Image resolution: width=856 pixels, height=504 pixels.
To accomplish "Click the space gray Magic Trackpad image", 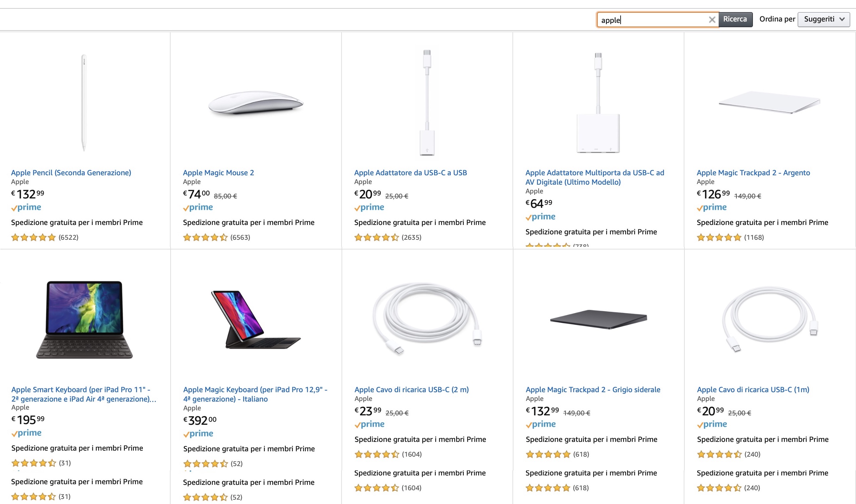I will pos(598,319).
